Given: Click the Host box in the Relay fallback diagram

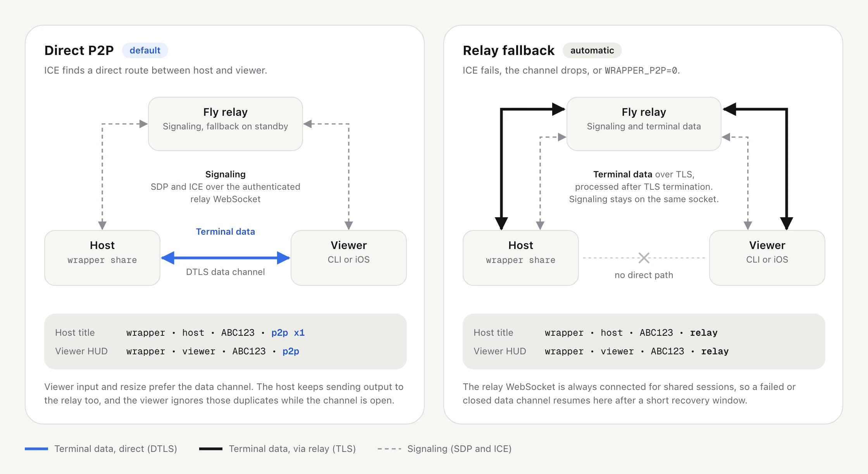Looking at the screenshot, I should tap(521, 258).
